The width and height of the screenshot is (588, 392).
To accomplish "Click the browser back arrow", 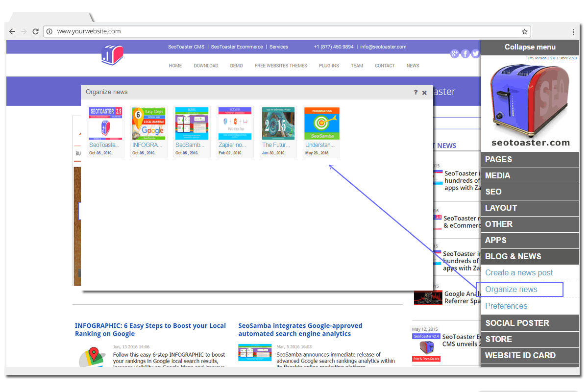I will (12, 31).
